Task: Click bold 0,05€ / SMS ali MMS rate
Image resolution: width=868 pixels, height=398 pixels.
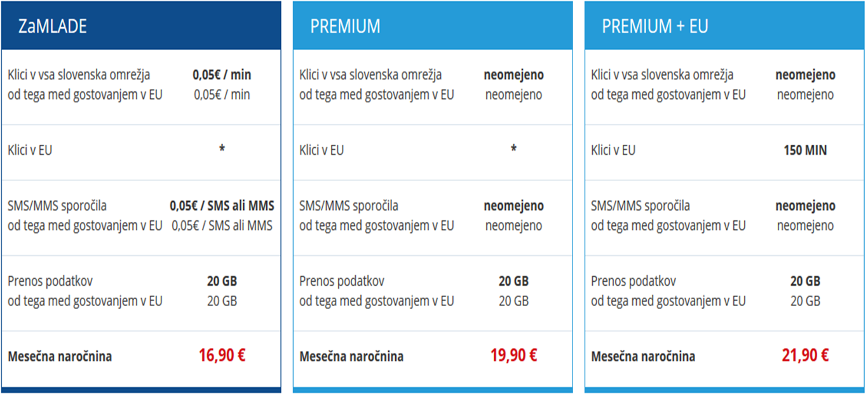Action: click(222, 206)
